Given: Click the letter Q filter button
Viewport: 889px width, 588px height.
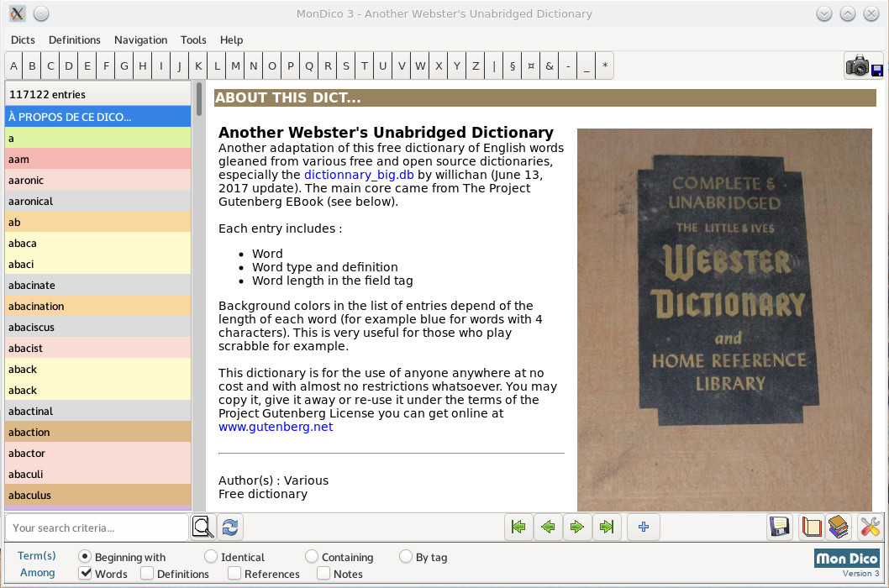Looking at the screenshot, I should [309, 66].
